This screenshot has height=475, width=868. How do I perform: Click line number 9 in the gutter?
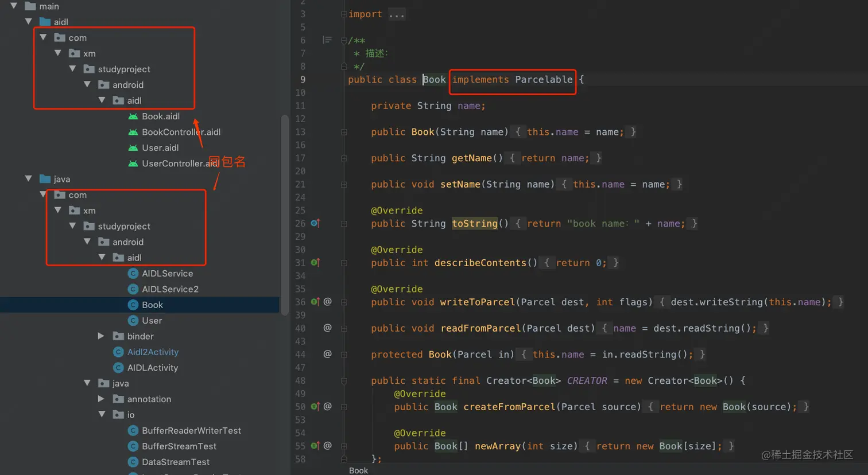pos(303,79)
